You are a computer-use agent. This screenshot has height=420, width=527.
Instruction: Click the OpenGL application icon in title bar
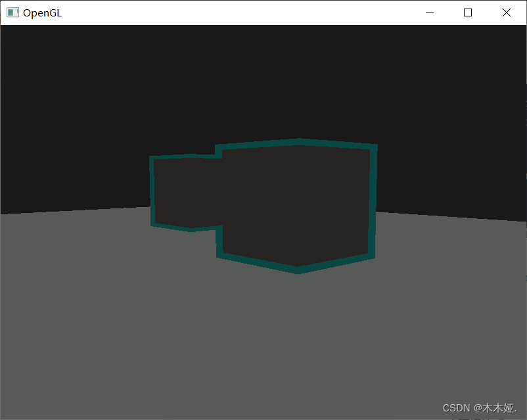[12, 12]
